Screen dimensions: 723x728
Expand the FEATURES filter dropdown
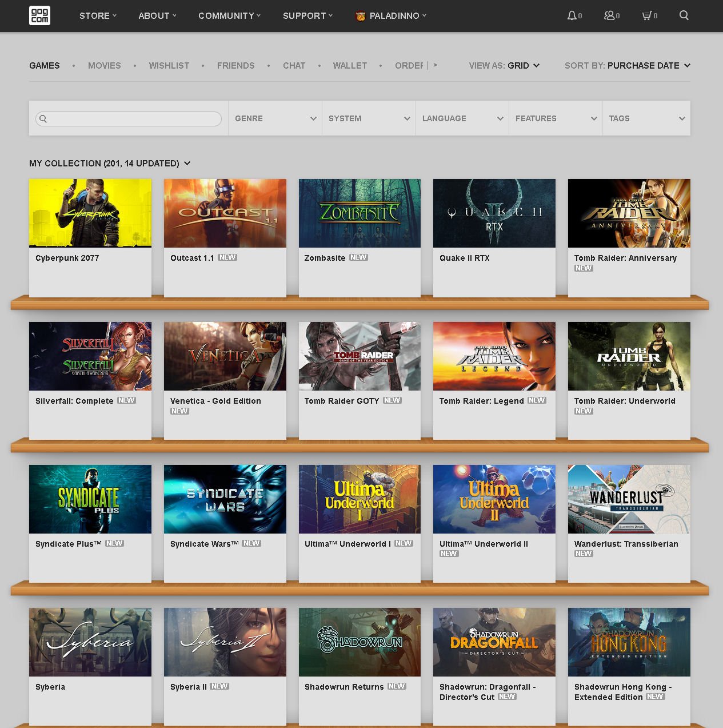(x=556, y=118)
